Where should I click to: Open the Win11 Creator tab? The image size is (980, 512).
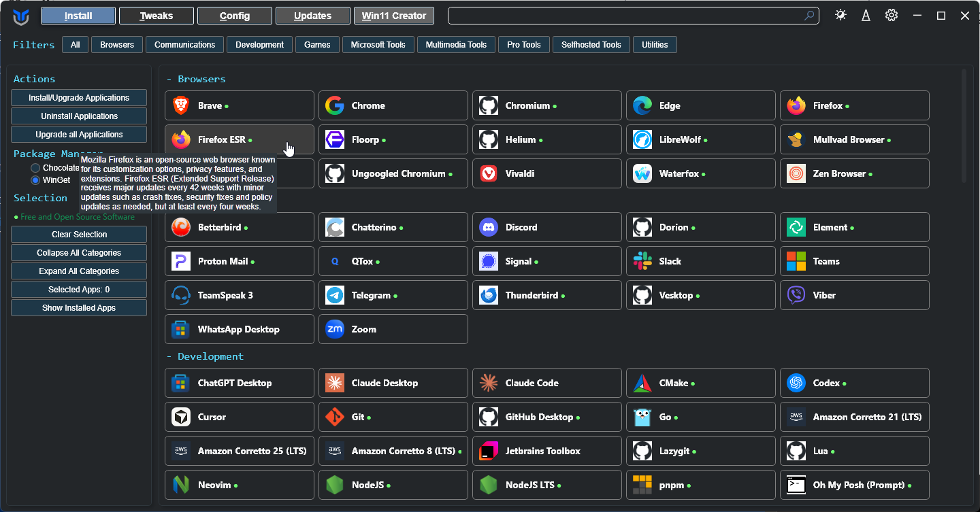point(394,16)
